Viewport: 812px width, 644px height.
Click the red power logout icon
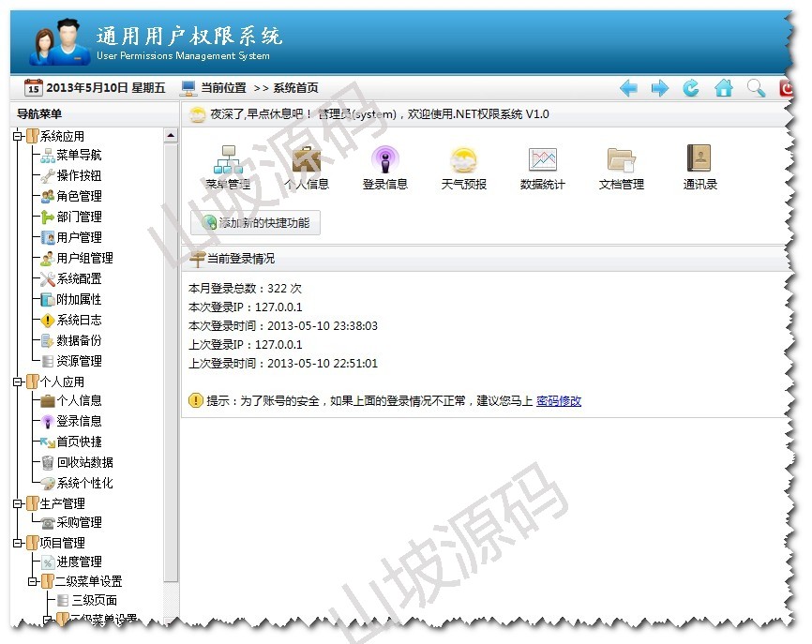(786, 88)
